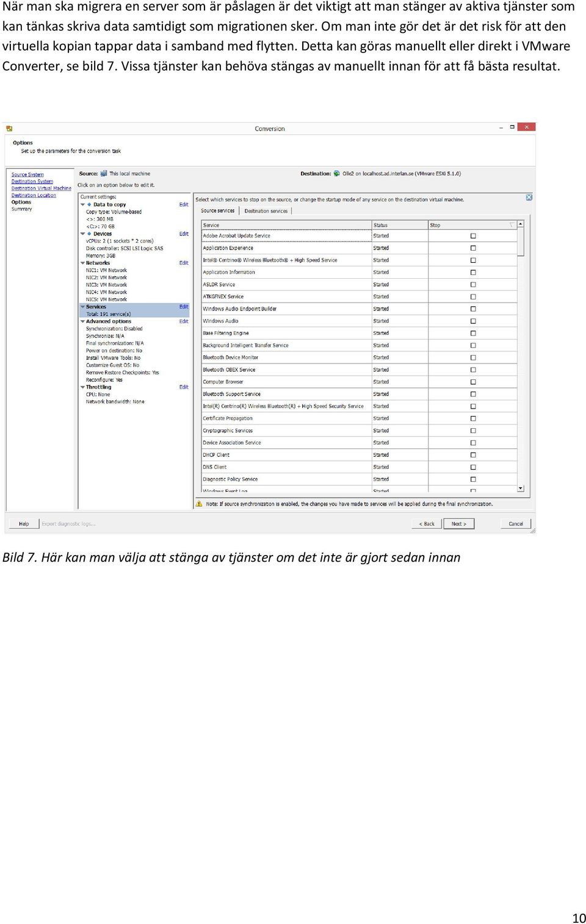Image resolution: width=586 pixels, height=924 pixels.
Task: Check Stop for Computer Browser
Action: (x=473, y=382)
